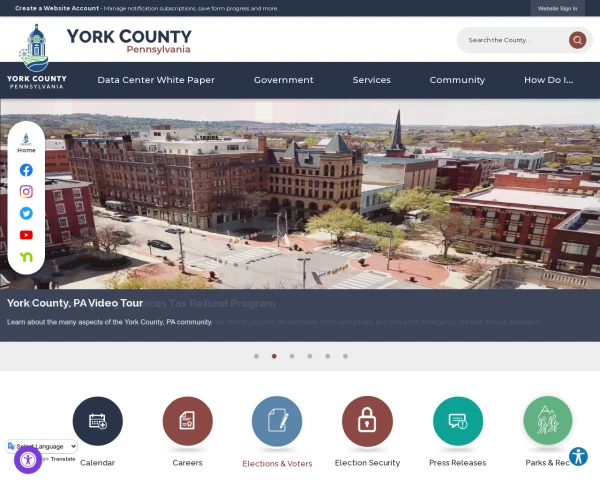The height and width of the screenshot is (480, 600).
Task: Open the Government menu
Action: (284, 80)
